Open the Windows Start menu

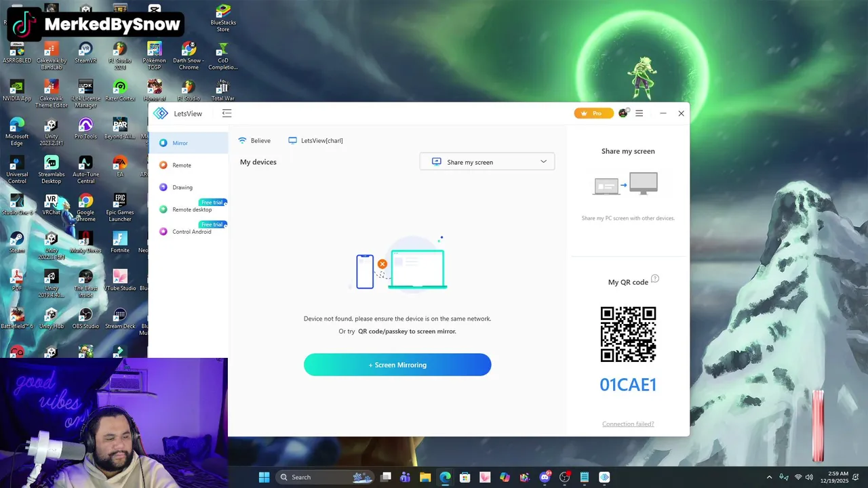(x=264, y=477)
